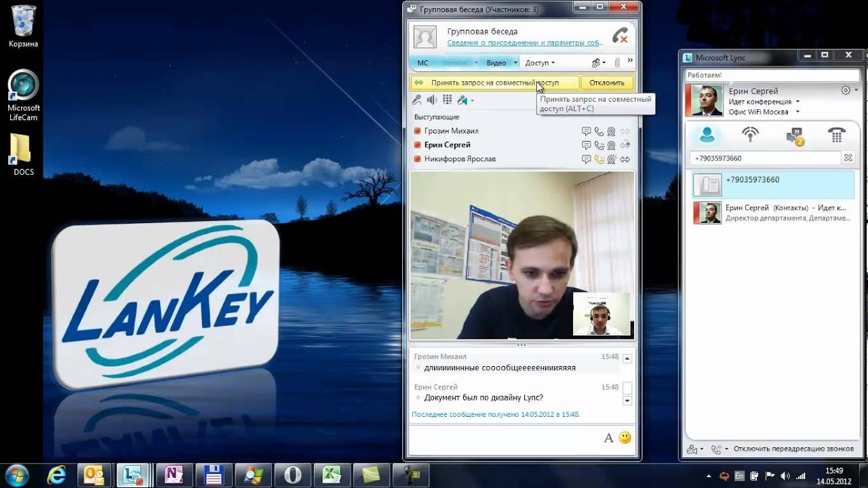Show hidden tray icons arrow

point(709,476)
